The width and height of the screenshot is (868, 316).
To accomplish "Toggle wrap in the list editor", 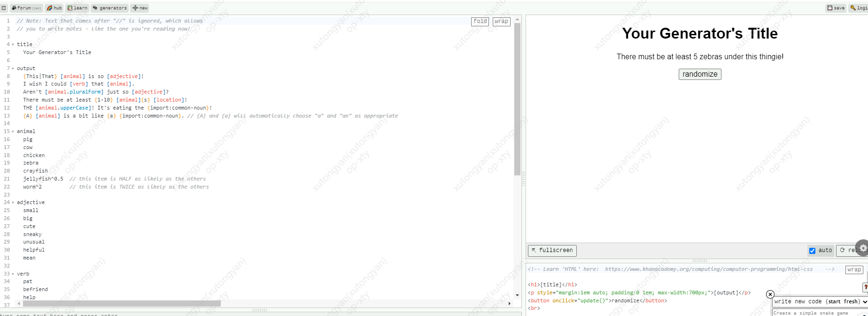I will click(501, 22).
